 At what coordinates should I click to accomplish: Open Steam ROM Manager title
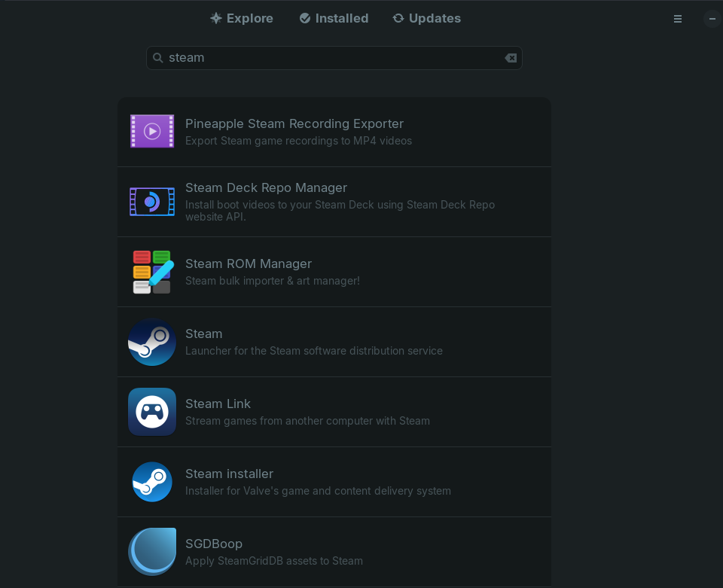249,264
